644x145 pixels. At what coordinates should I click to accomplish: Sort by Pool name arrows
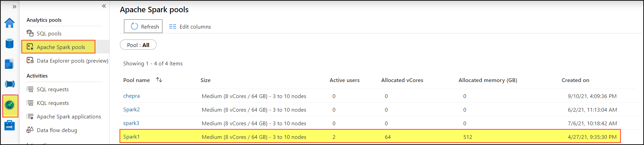[x=159, y=80]
